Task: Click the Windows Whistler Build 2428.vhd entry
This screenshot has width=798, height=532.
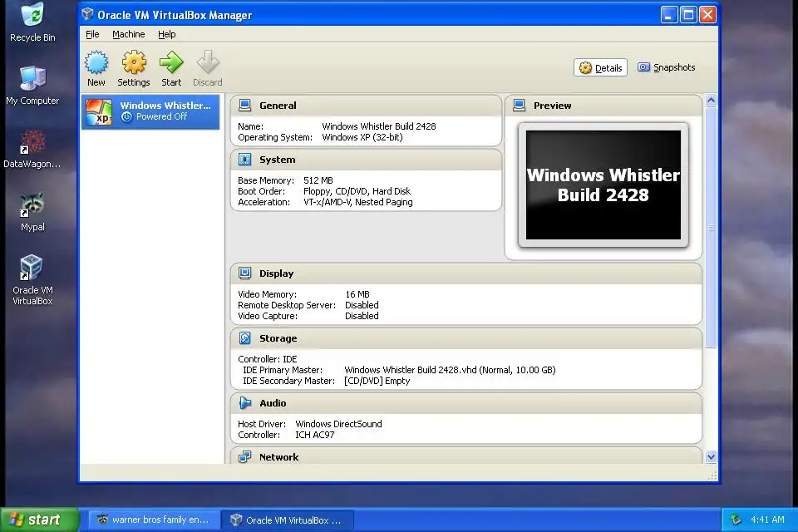Action: click(x=450, y=370)
